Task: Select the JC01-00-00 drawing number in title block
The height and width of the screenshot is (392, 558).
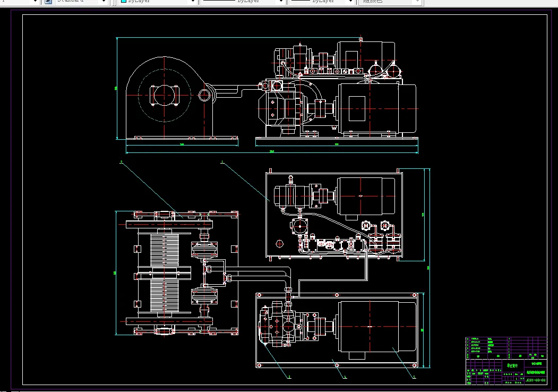Action: pos(536,380)
